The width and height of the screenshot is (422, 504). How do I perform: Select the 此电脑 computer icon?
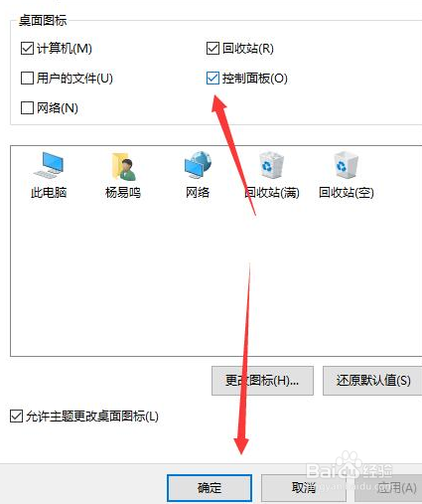[49, 166]
